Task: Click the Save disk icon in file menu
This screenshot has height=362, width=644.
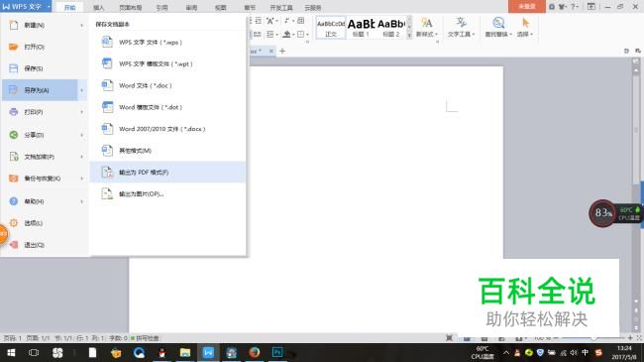Action: [14, 68]
